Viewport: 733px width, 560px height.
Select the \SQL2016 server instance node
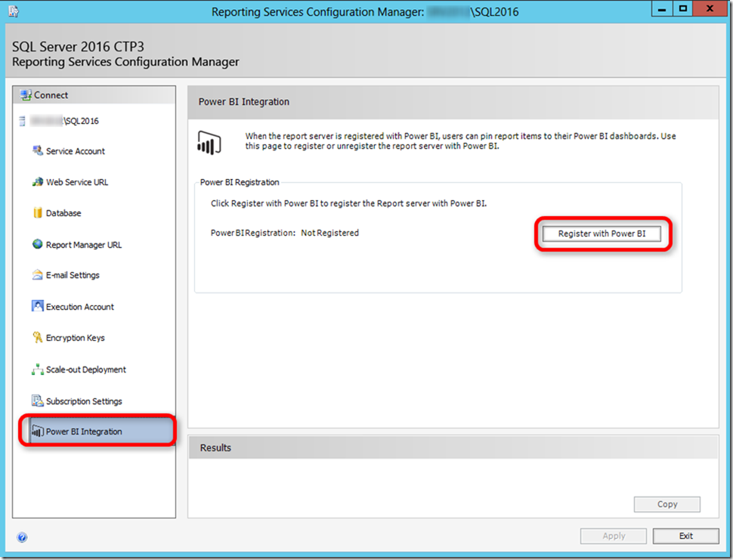(x=64, y=121)
